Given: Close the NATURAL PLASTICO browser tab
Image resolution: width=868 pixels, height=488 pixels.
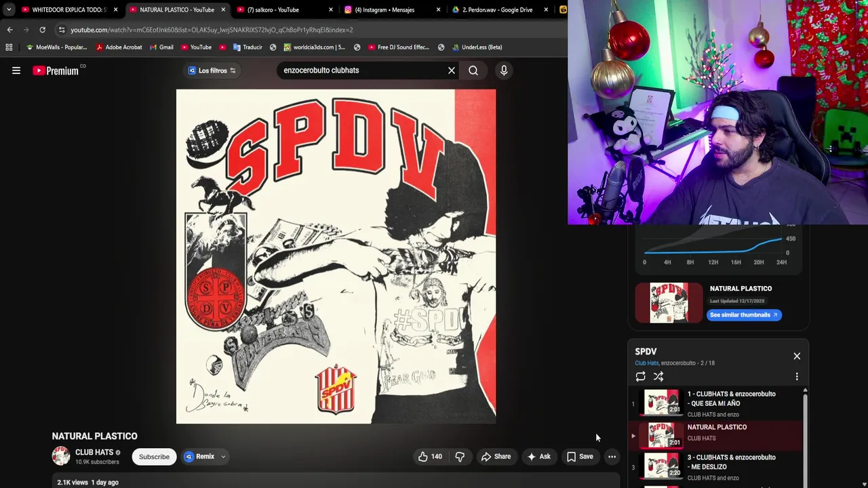Looking at the screenshot, I should pyautogui.click(x=223, y=9).
